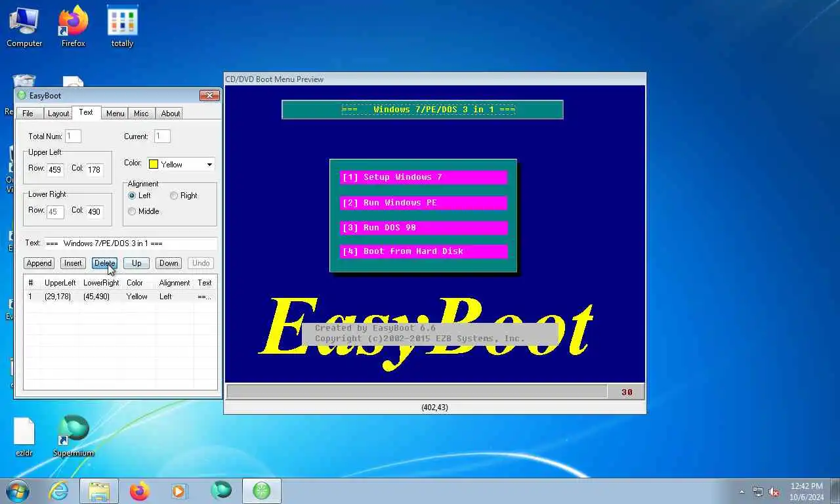
Task: Open the About tab
Action: [x=171, y=114]
